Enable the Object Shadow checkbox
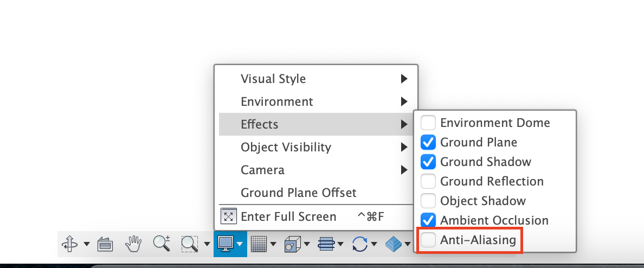 [428, 201]
